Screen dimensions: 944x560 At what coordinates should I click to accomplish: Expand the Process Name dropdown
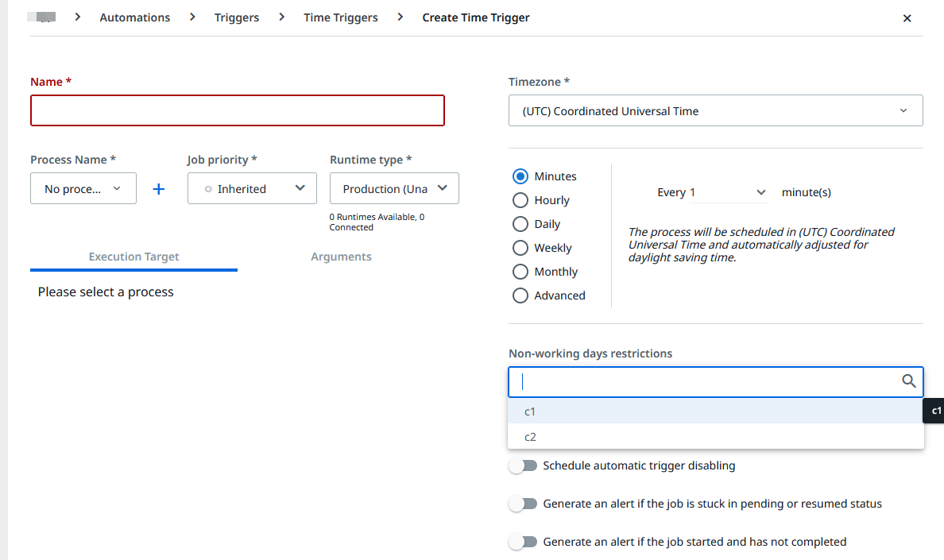point(83,189)
